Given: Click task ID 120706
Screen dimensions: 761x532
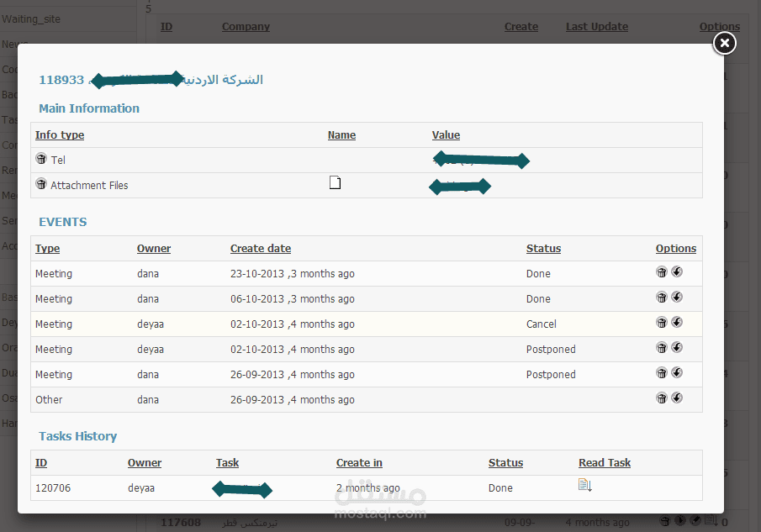Looking at the screenshot, I should coord(53,487).
